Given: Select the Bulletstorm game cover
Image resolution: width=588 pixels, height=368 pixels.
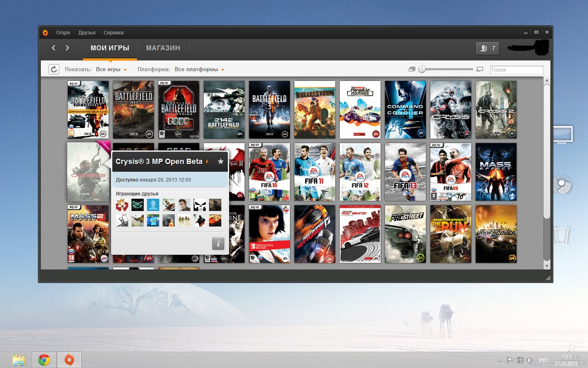Looking at the screenshot, I should click(315, 110).
